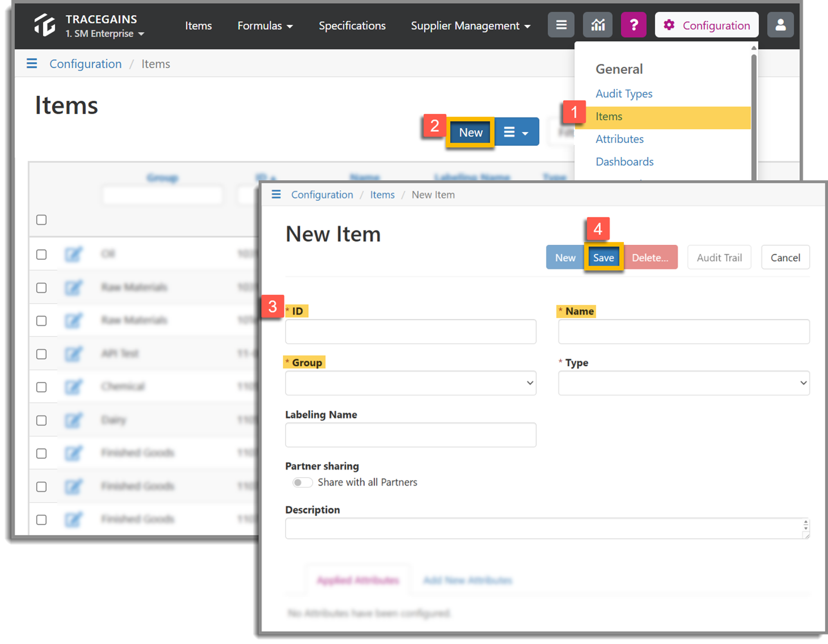Check the checkbox on the API Test row
The image size is (828, 644).
tap(41, 353)
